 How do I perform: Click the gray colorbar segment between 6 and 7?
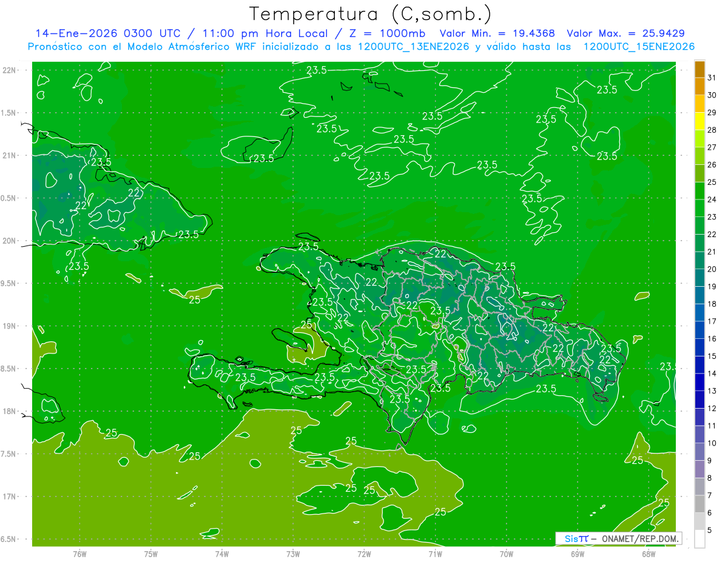tap(699, 504)
